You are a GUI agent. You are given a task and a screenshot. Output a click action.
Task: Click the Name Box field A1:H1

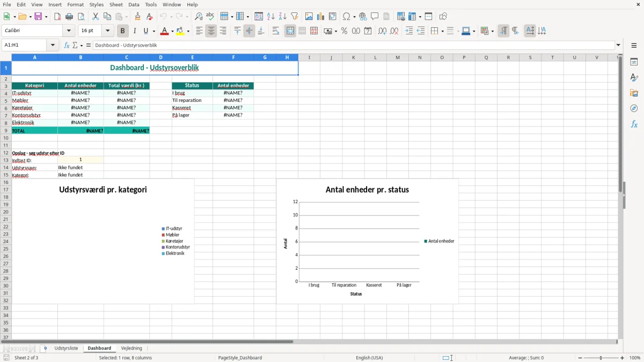pyautogui.click(x=25, y=46)
